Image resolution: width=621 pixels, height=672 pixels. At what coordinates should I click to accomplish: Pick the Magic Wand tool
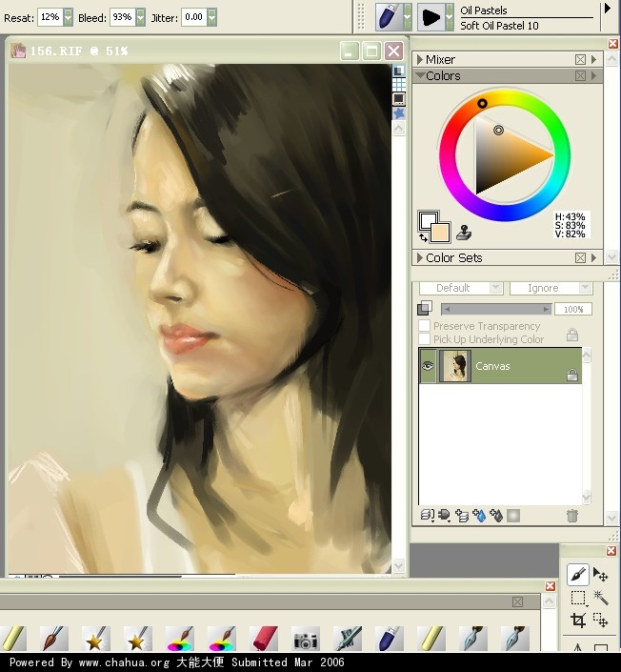(x=600, y=597)
